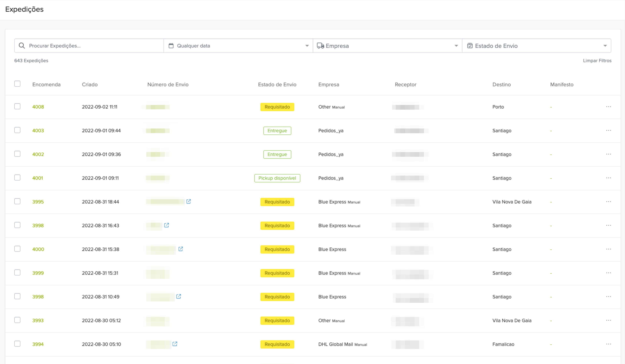Select checkbox for order 3999
The image size is (625, 364).
pyautogui.click(x=17, y=272)
